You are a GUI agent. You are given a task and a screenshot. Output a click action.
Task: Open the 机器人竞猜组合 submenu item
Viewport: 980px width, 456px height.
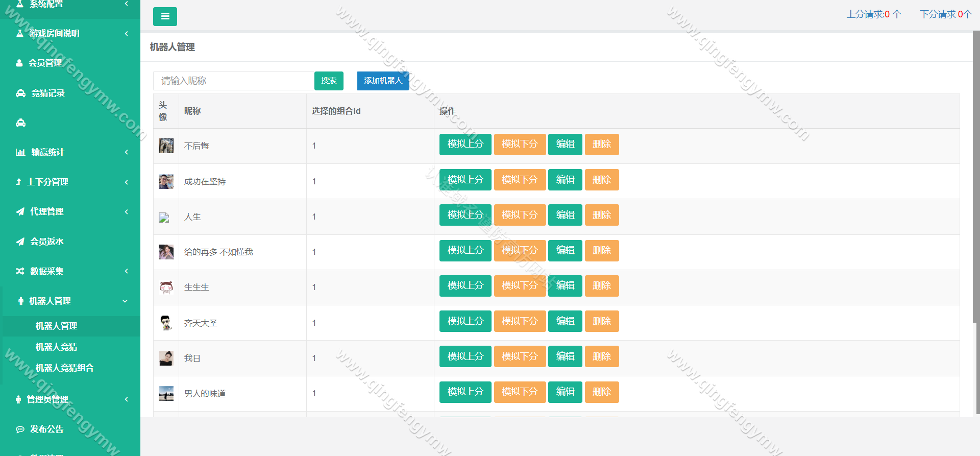(x=64, y=368)
